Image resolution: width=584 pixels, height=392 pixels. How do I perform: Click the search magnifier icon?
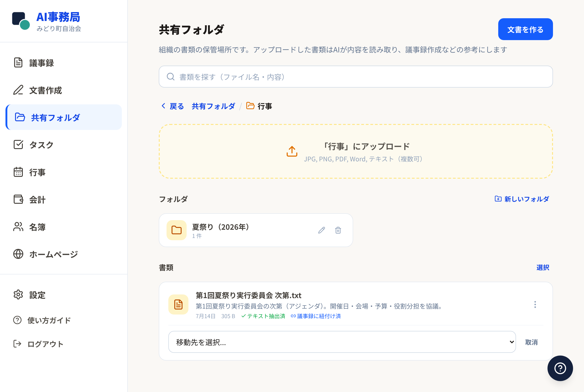pyautogui.click(x=171, y=77)
